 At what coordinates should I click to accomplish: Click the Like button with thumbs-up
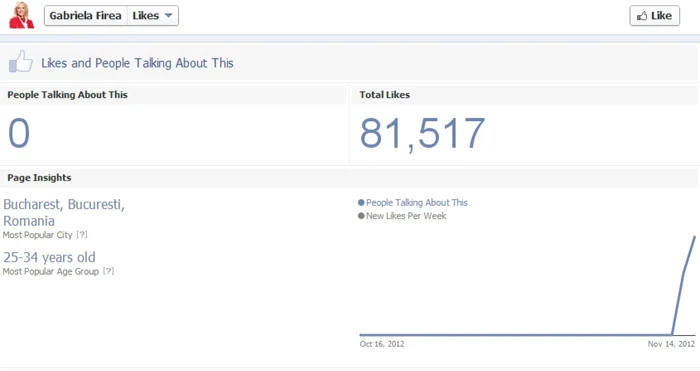click(x=654, y=16)
